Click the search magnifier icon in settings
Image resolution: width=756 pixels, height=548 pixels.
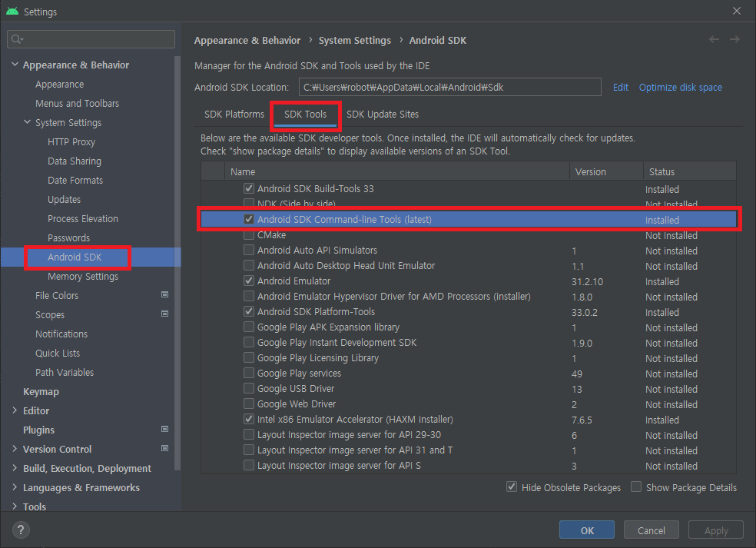tap(17, 39)
